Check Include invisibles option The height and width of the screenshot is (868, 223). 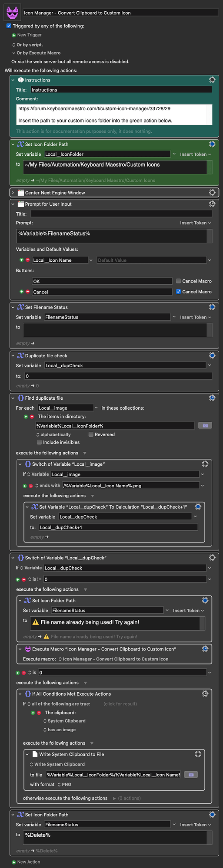click(x=39, y=442)
